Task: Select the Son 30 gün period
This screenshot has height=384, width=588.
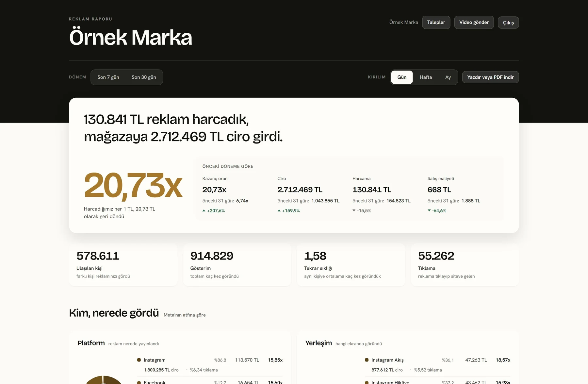Action: click(x=144, y=77)
